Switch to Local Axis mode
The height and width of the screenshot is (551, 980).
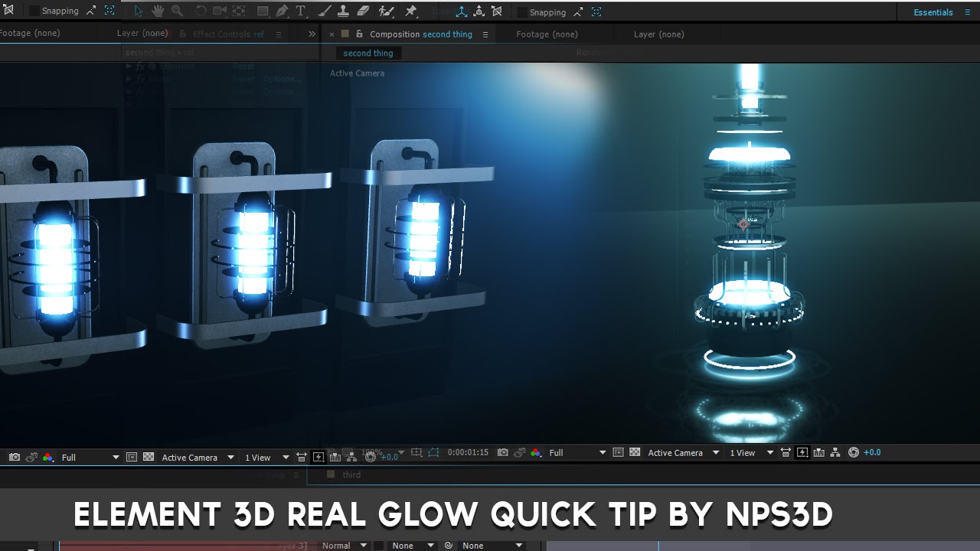(462, 11)
